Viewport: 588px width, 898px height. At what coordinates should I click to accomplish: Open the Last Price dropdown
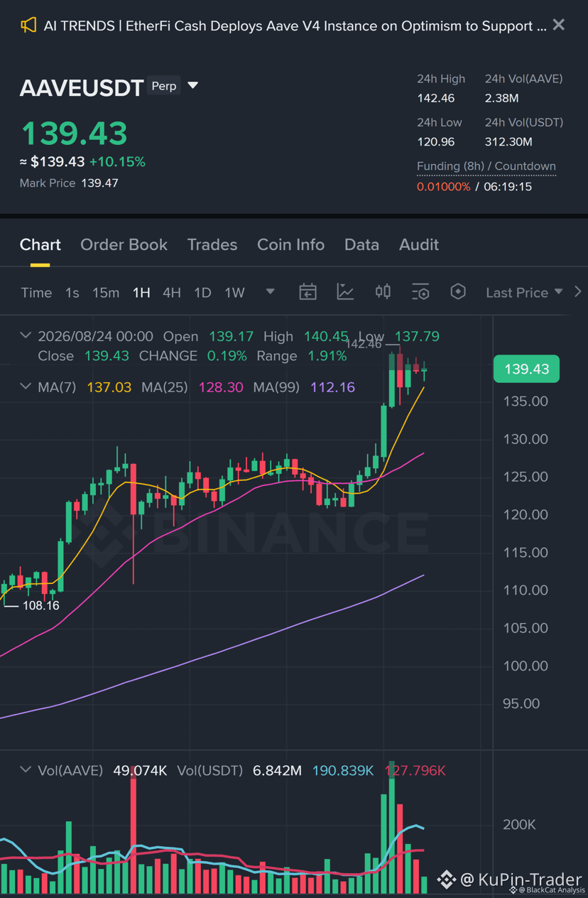click(x=524, y=293)
